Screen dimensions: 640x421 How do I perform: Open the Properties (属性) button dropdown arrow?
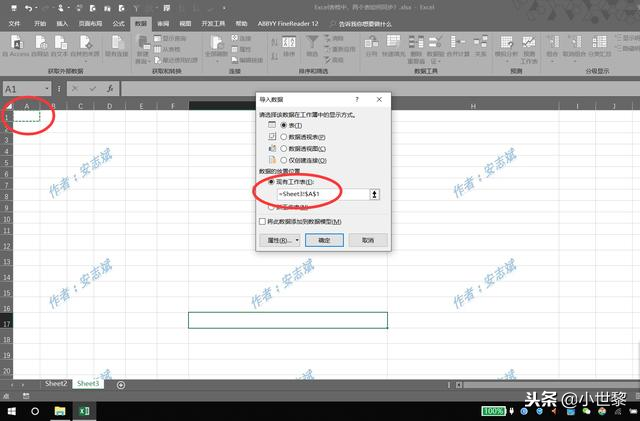point(297,240)
